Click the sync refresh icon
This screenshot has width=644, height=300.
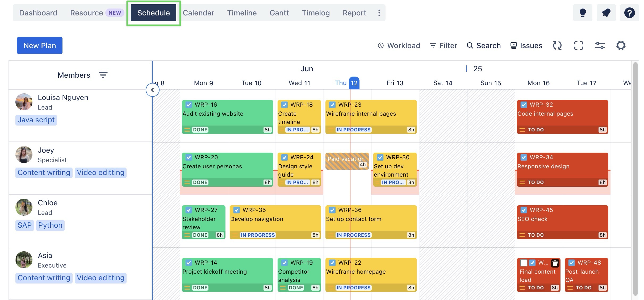pos(557,45)
